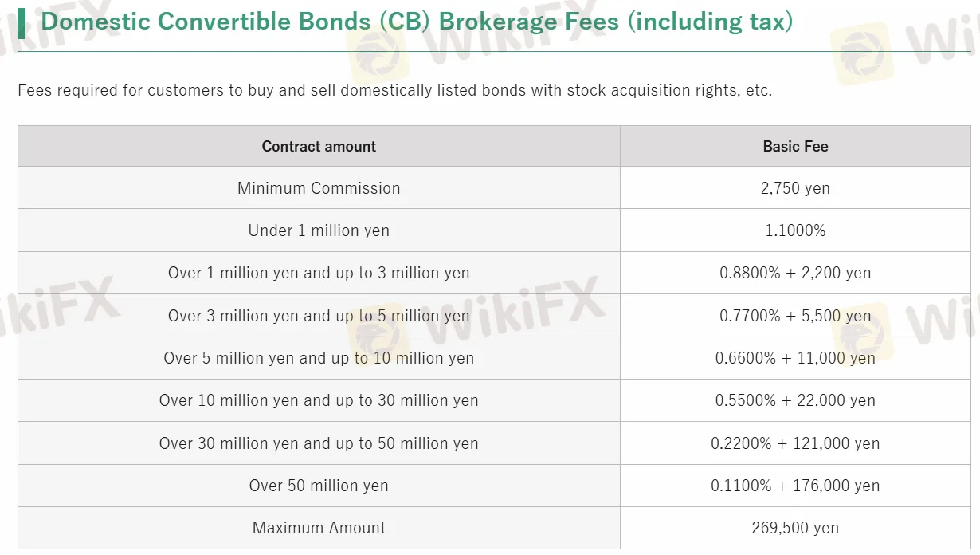980x555 pixels.
Task: Click the Maximum Amount row label
Action: (319, 528)
